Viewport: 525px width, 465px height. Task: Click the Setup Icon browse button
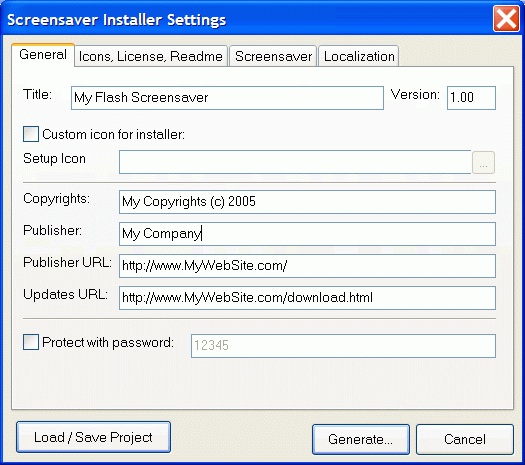[x=483, y=163]
